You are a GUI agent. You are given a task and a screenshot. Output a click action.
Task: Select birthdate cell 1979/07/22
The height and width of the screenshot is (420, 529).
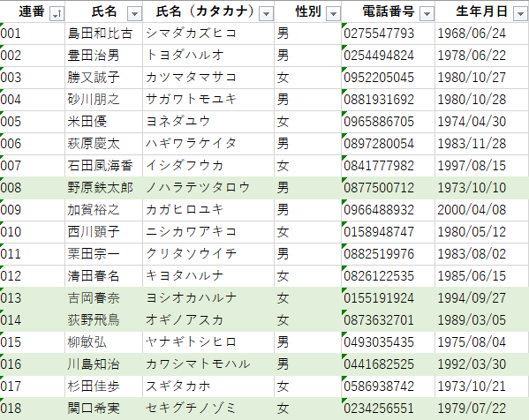tap(482, 409)
